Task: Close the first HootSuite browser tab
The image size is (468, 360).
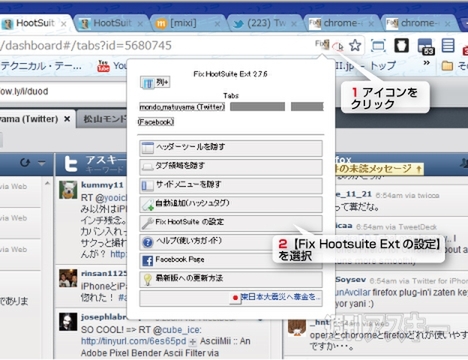Action: (64, 24)
